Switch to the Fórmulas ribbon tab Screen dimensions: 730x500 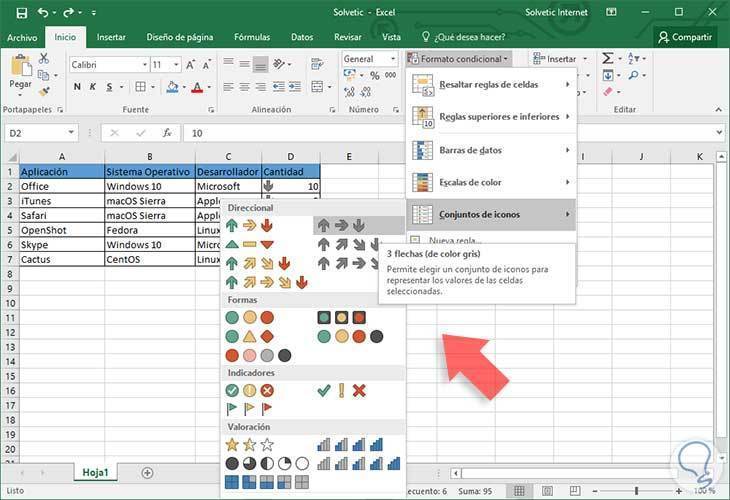point(252,37)
